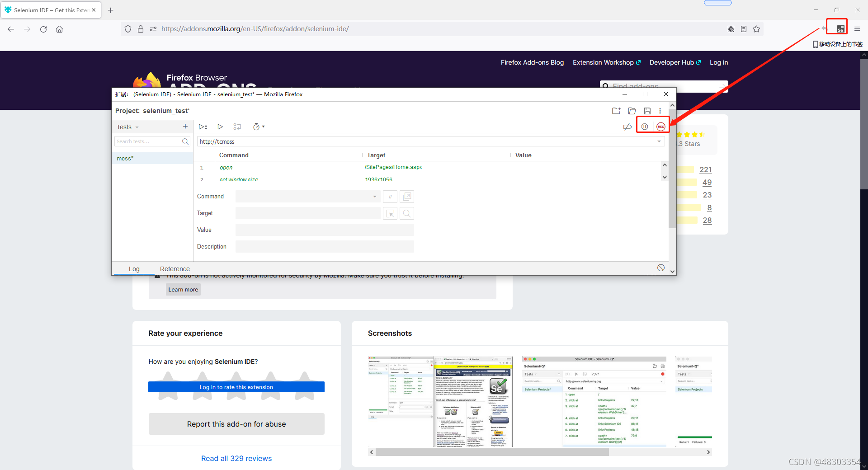Viewport: 868px width, 470px height.
Task: Reload the current page
Action: point(43,29)
